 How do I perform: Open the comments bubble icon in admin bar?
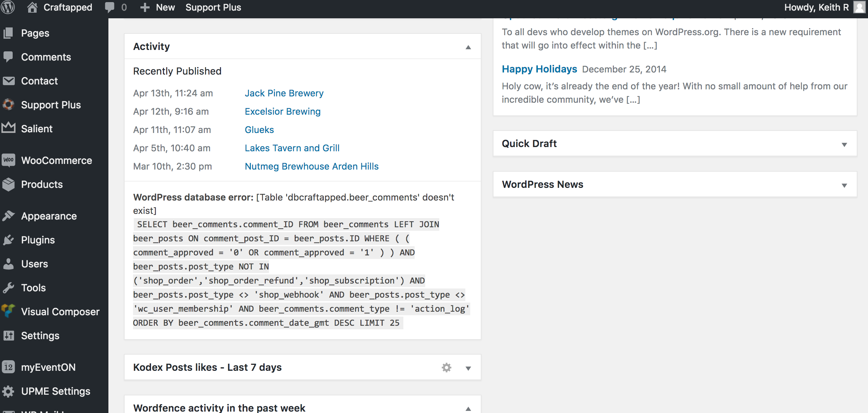click(110, 7)
